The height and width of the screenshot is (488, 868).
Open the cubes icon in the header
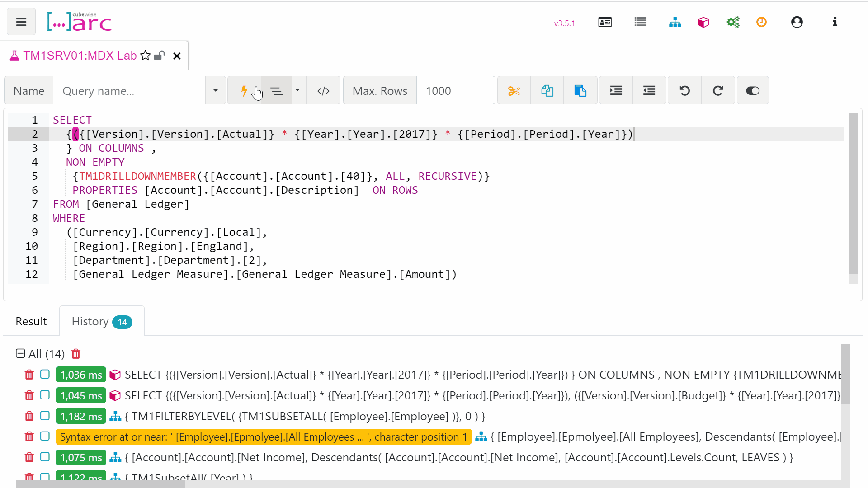tap(703, 22)
